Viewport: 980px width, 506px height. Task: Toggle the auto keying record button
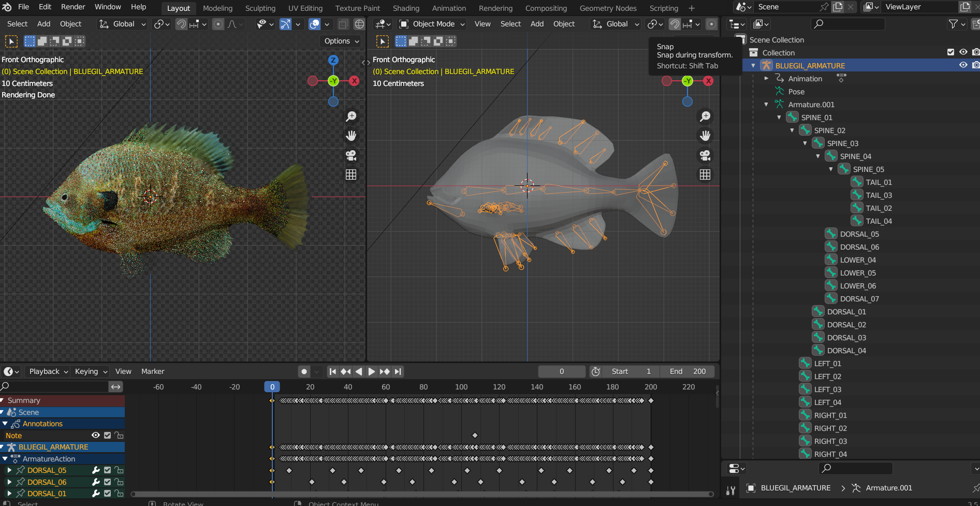pos(304,371)
